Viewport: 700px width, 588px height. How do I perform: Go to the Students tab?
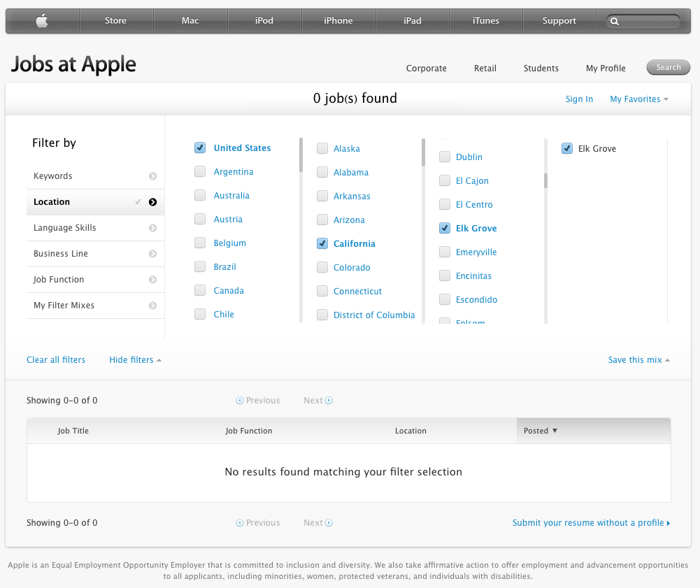(x=541, y=69)
